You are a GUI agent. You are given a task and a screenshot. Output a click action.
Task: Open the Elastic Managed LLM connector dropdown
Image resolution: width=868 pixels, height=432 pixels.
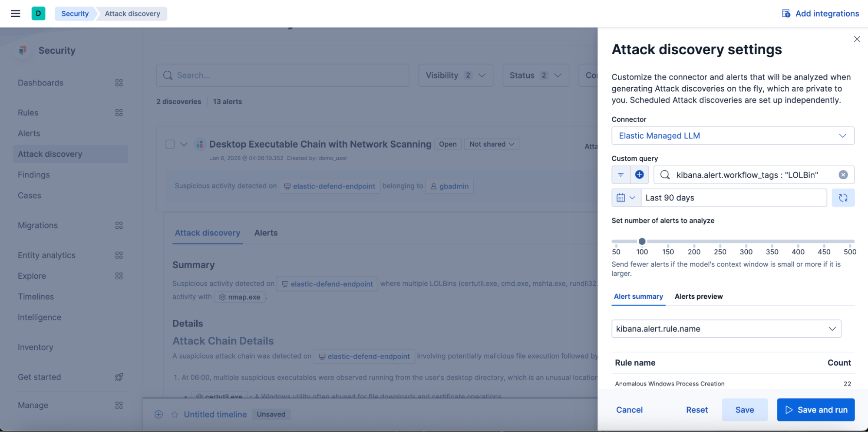[x=733, y=135]
